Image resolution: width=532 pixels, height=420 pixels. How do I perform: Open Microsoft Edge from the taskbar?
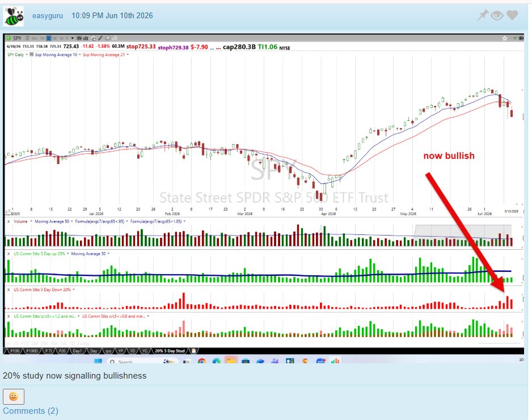pos(217,362)
